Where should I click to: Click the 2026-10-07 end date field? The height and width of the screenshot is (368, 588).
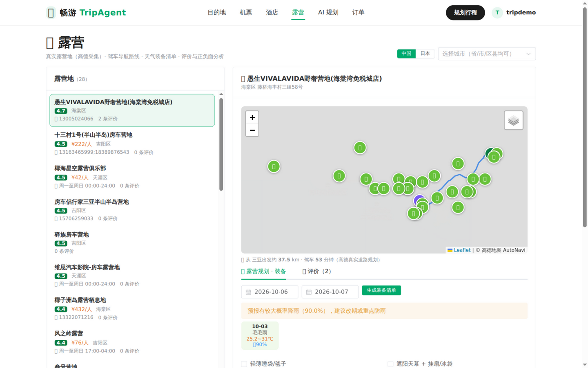(x=330, y=292)
